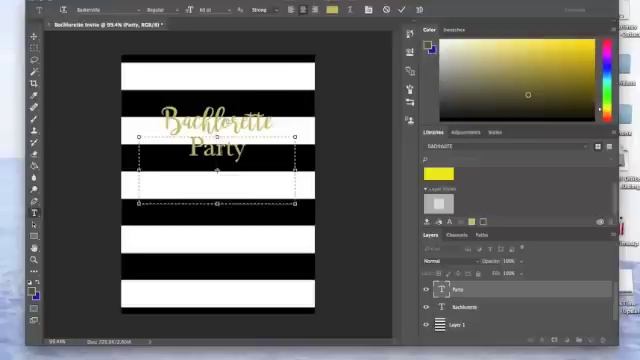Hide the Bachelorette text layer
640x360 pixels.
[x=427, y=307]
